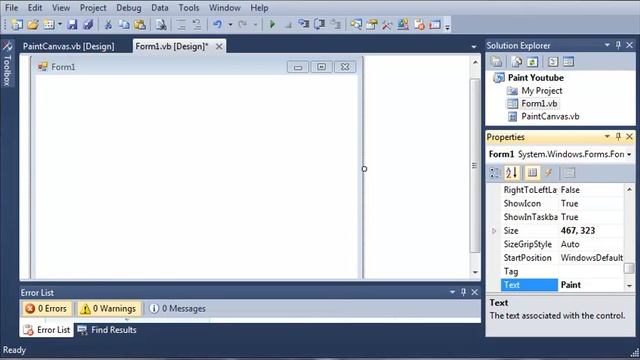Show Properties page button in Properties panel
The width and height of the screenshot is (640, 360).
coord(532,173)
